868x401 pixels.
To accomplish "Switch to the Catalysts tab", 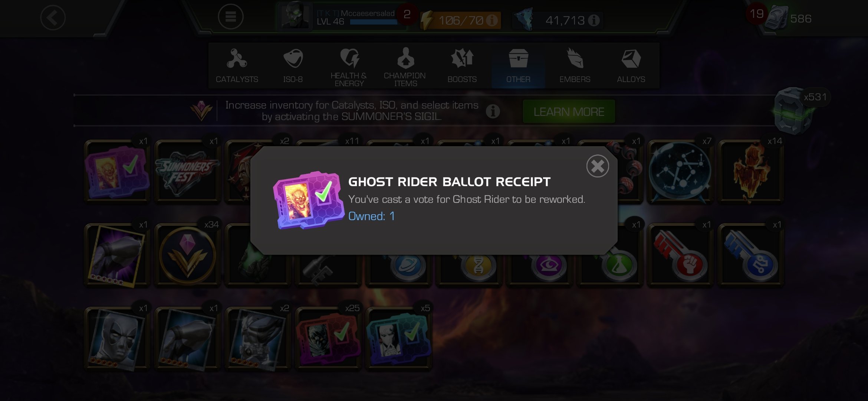I will (x=237, y=66).
